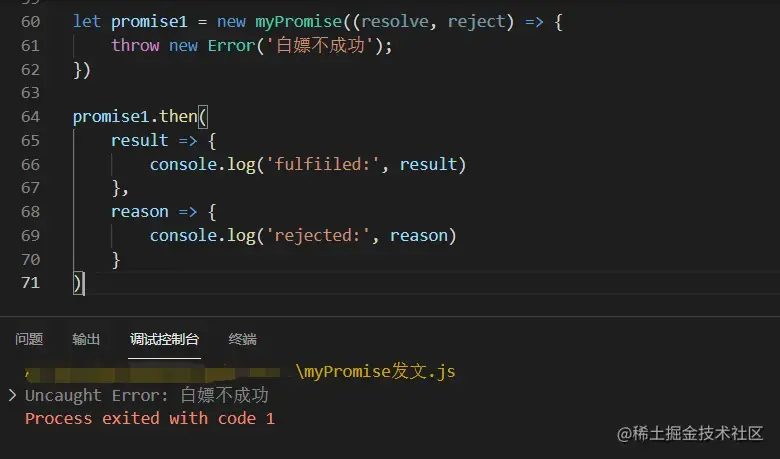Click the 'resolve' parameter on line 60

[x=394, y=22]
